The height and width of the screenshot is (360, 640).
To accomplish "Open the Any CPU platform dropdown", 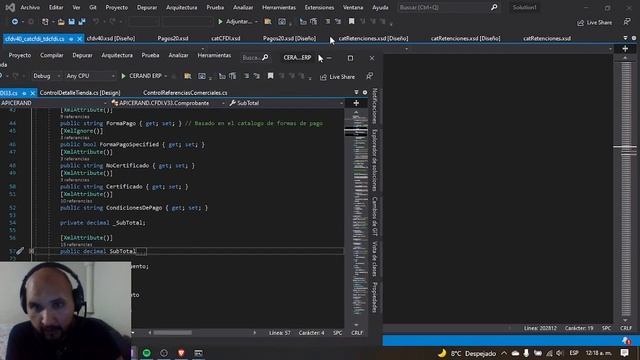I will tap(90, 76).
